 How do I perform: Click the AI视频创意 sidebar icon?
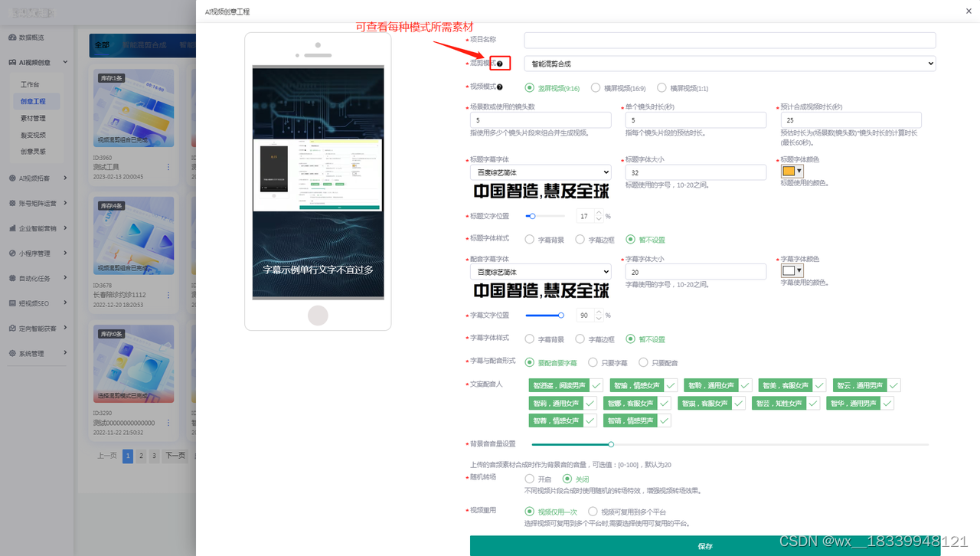12,63
